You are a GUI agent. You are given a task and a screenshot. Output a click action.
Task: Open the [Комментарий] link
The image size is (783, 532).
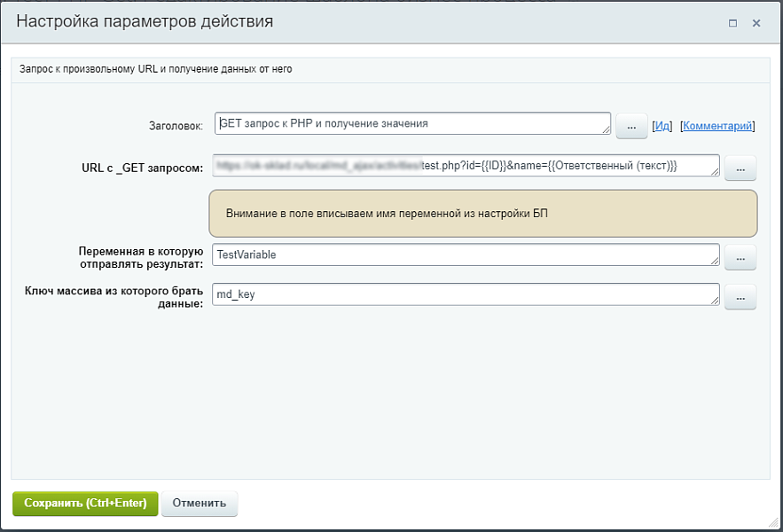tap(716, 125)
